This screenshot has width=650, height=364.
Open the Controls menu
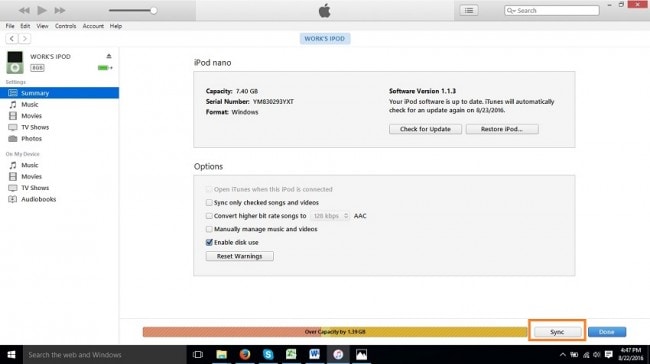point(65,26)
